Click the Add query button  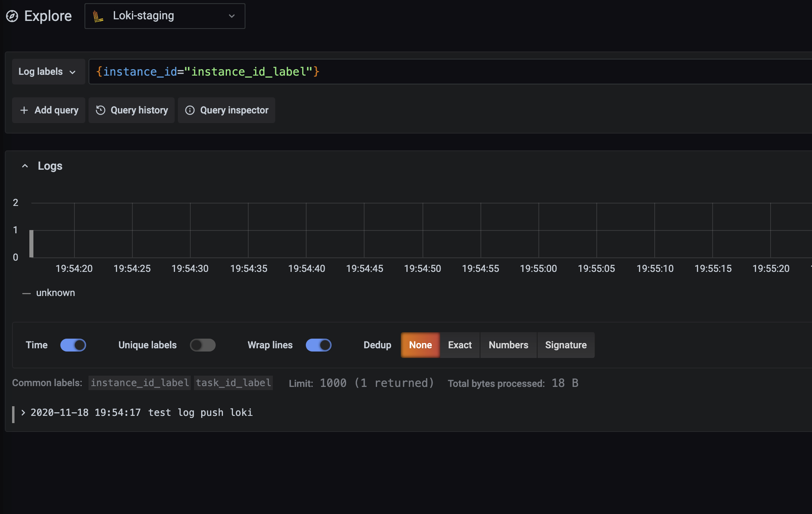[48, 110]
